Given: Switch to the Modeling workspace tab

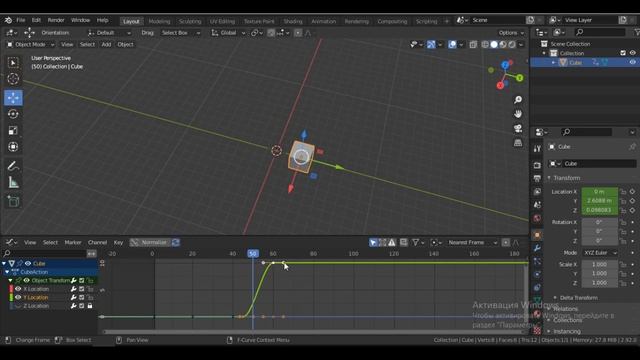Looking at the screenshot, I should (x=159, y=21).
